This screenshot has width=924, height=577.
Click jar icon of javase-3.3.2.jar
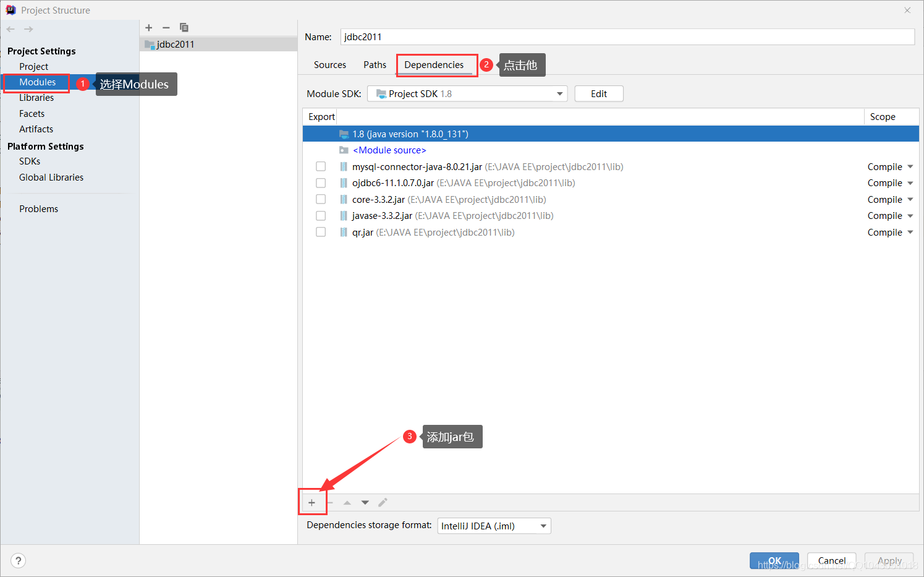point(344,216)
